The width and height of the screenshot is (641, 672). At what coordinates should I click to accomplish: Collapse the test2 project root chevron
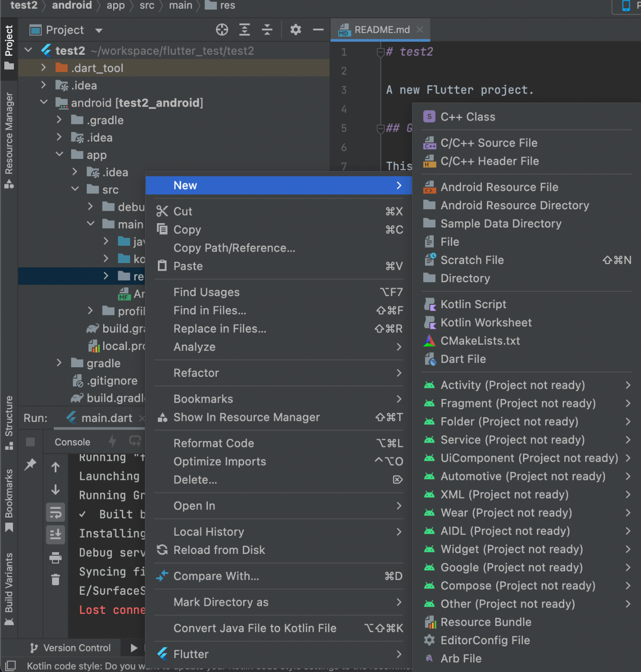pyautogui.click(x=28, y=50)
